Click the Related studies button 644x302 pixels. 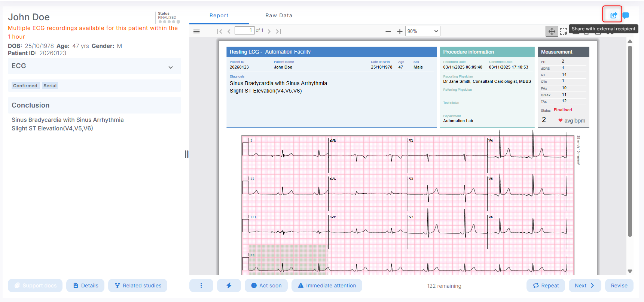tap(138, 286)
